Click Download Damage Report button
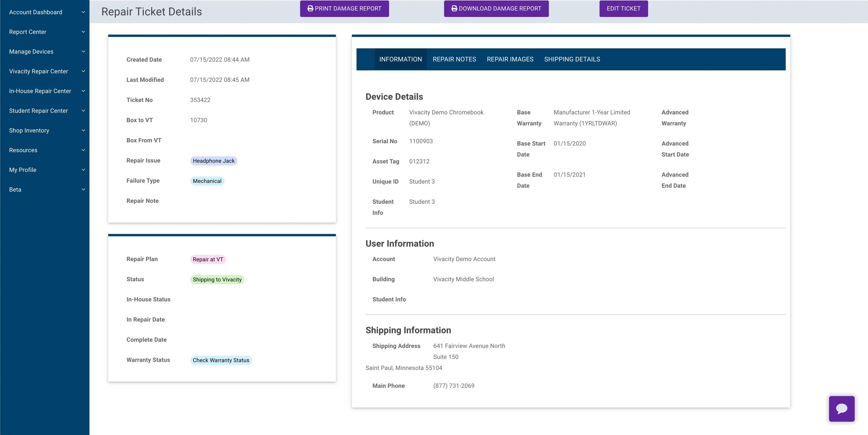Screen dimensions: 868x435 [496, 8]
